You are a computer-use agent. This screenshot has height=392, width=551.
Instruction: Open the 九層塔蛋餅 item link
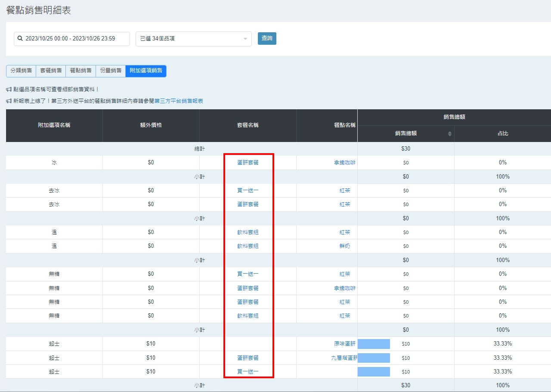pyautogui.click(x=344, y=358)
